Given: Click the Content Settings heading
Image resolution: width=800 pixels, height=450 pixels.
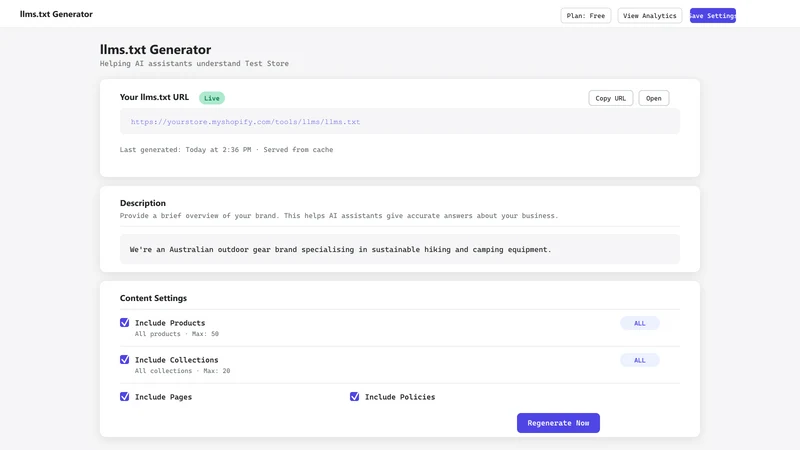Looking at the screenshot, I should [153, 298].
